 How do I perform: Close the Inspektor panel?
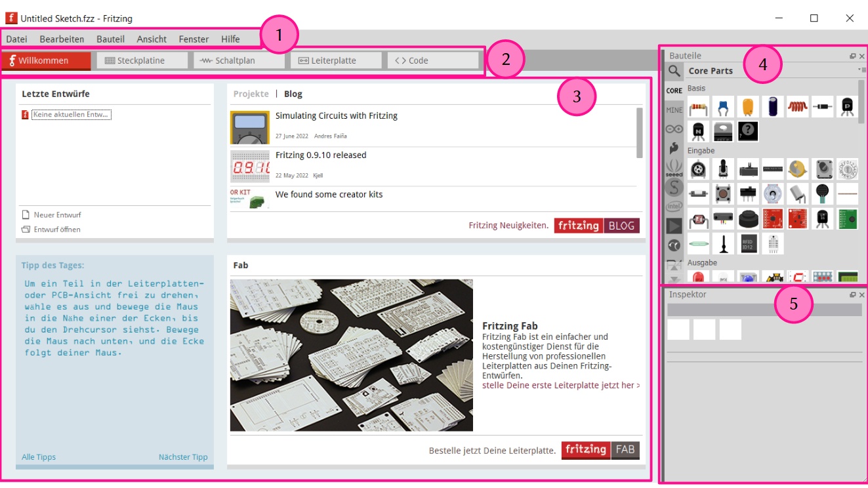[x=862, y=295]
